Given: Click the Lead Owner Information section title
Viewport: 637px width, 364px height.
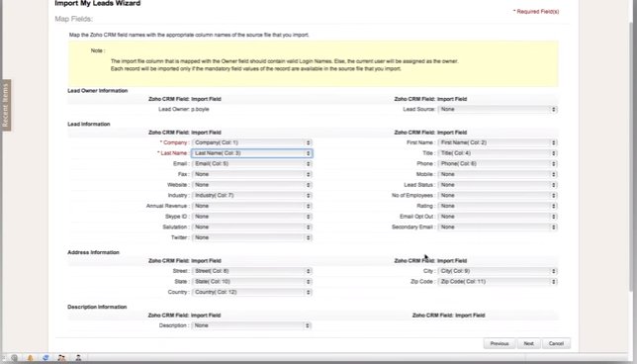Looking at the screenshot, I should click(x=98, y=91).
